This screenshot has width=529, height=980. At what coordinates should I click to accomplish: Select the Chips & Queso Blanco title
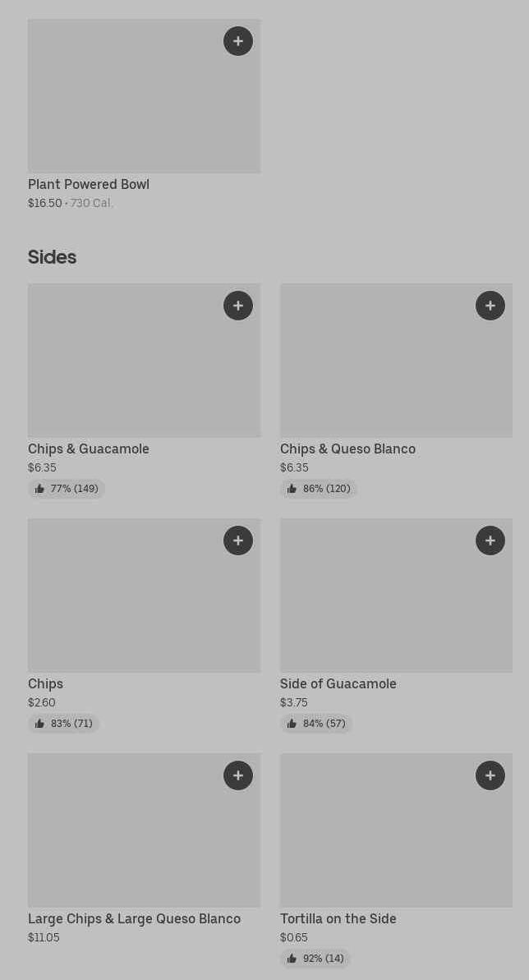click(347, 449)
